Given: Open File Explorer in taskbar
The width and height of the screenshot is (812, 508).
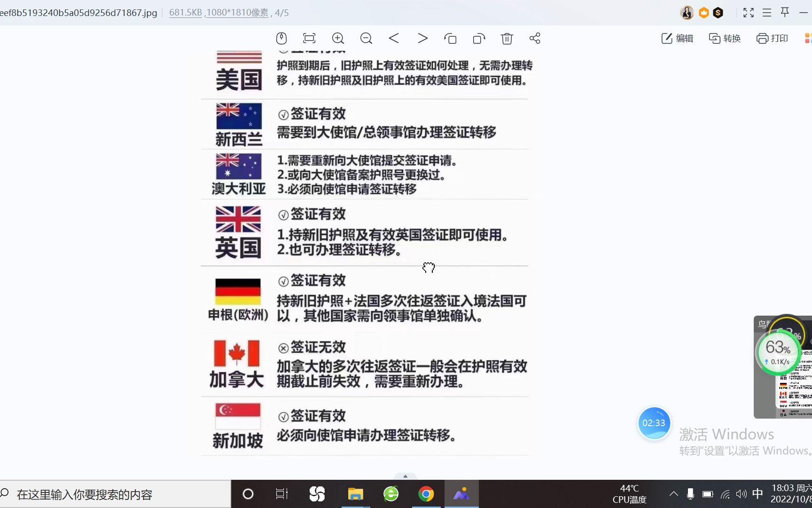Looking at the screenshot, I should (x=356, y=494).
